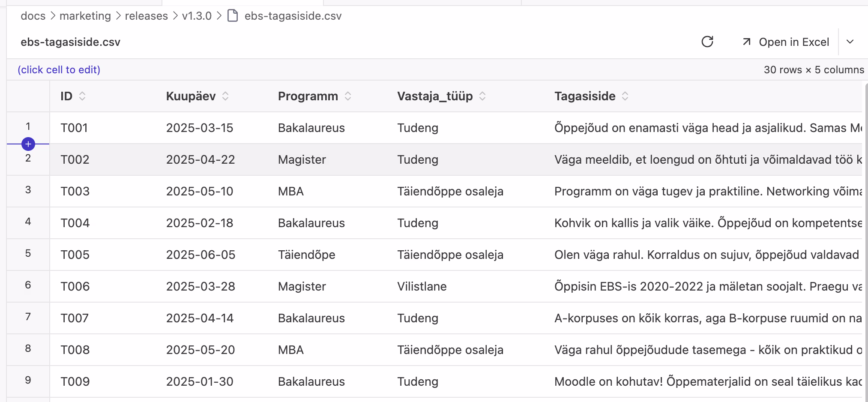
Task: Click the blue plus insert-row icon
Action: click(28, 144)
